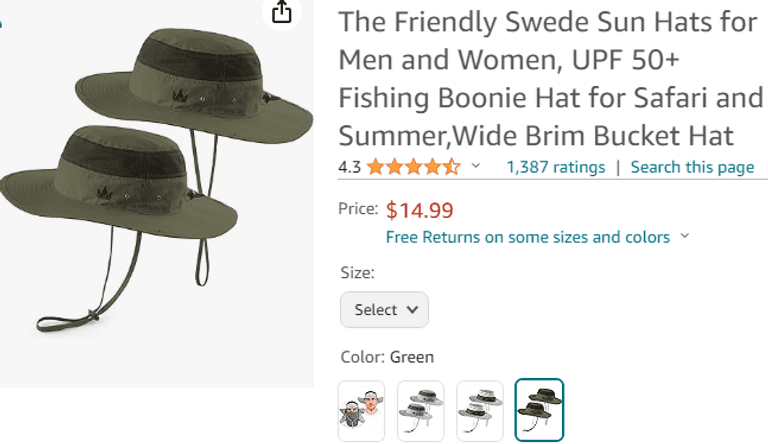Click the orange star rating icons
Image resolution: width=768 pixels, height=444 pixels.
click(413, 167)
